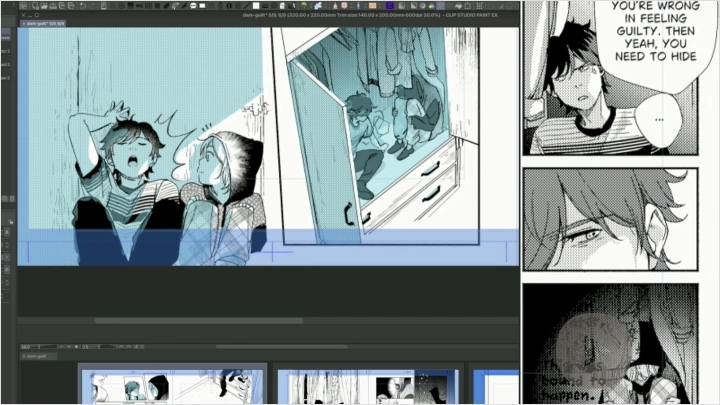Viewport: 720px width, 405px height.
Task: Click the rotate left icon below the canvas
Action: click(121, 347)
